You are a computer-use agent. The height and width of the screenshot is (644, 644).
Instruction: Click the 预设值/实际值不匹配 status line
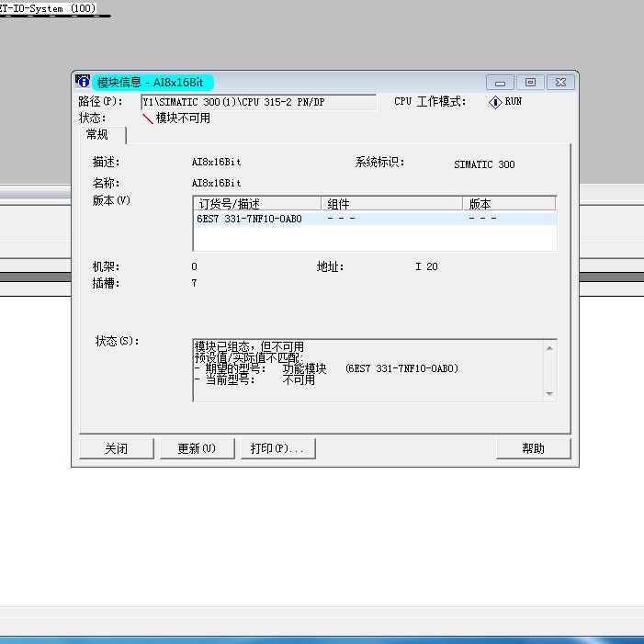[249, 357]
